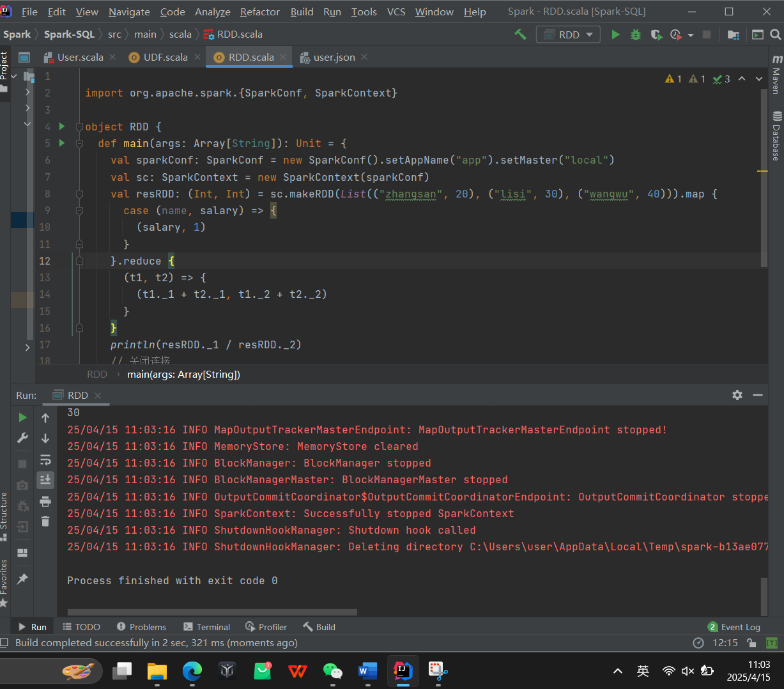Click the inspection warnings widget in editor corner
The image size is (784, 689).
pyautogui.click(x=698, y=79)
